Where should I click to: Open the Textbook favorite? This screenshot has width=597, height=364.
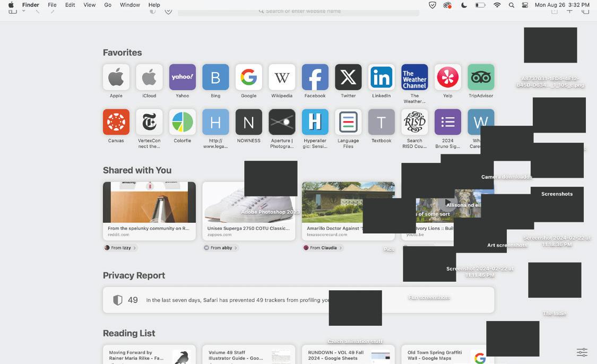381,122
